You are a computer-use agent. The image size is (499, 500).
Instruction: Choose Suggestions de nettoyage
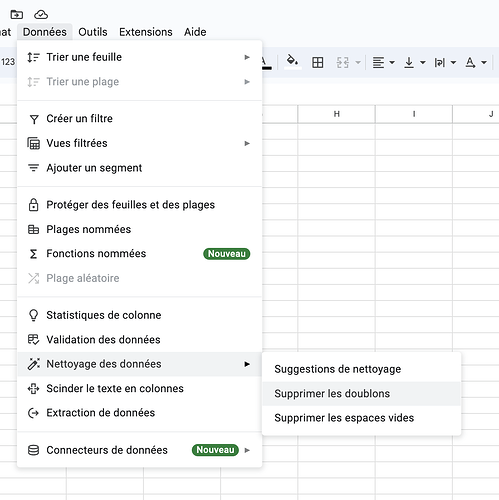pos(361,369)
